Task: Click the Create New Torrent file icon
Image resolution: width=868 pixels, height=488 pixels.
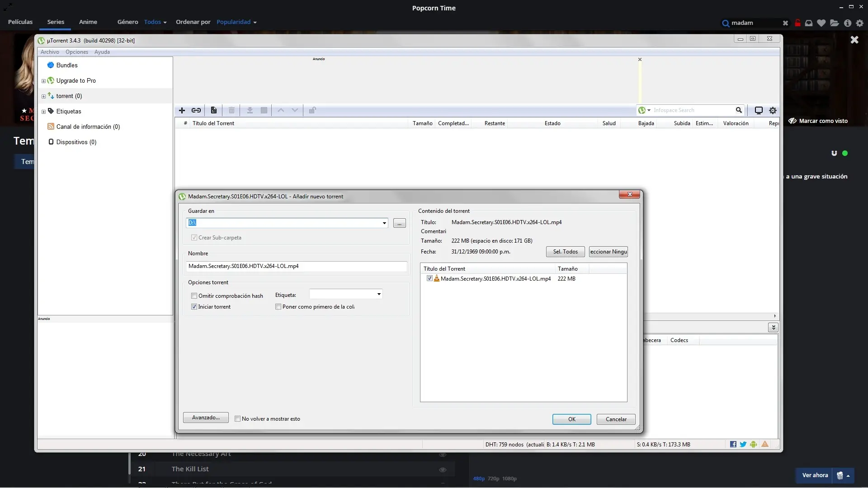Action: (x=214, y=110)
